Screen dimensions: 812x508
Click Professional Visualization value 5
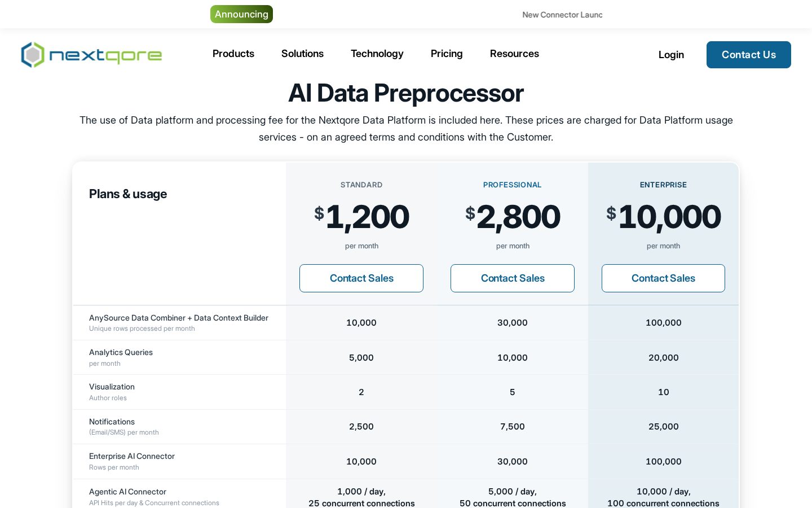click(x=513, y=392)
